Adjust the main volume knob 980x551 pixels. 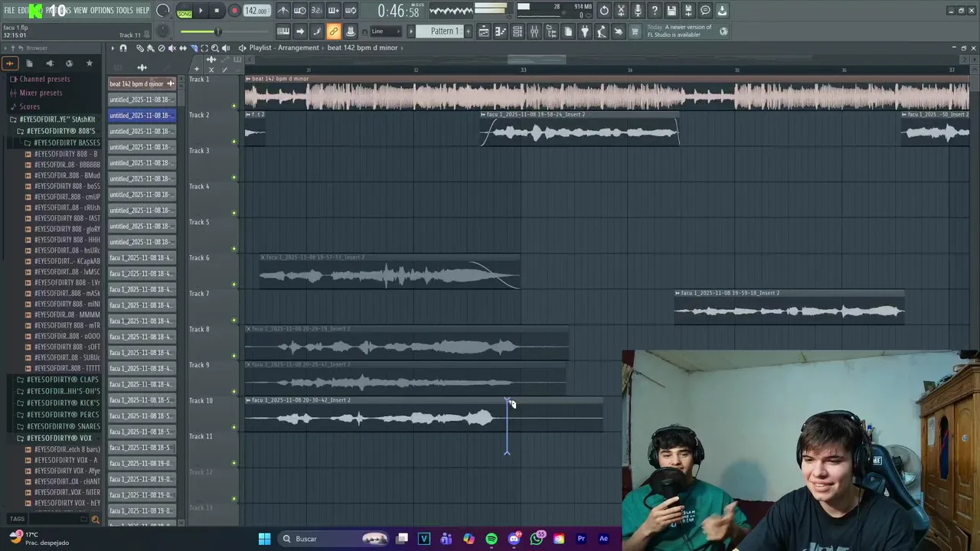click(x=163, y=11)
